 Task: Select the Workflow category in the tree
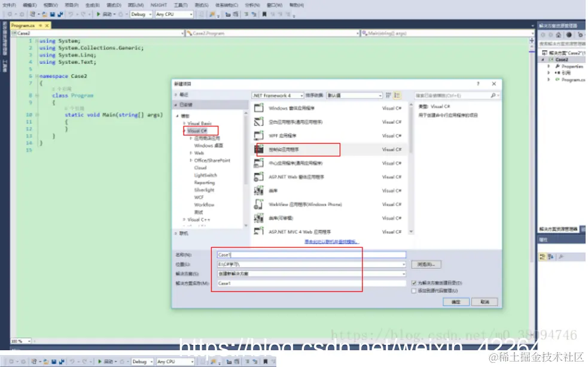[204, 205]
